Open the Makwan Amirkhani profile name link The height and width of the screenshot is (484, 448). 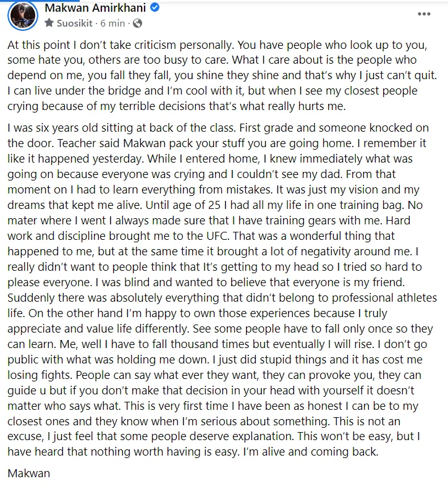pos(97,9)
